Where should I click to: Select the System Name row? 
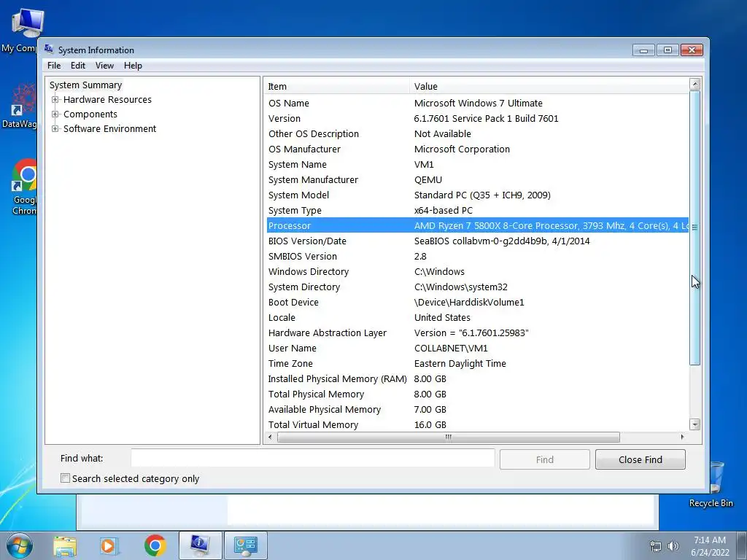tap(477, 164)
